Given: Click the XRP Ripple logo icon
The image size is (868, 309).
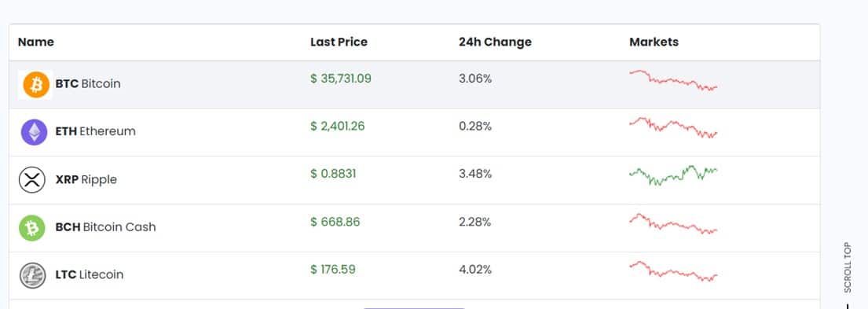Looking at the screenshot, I should tap(32, 180).
